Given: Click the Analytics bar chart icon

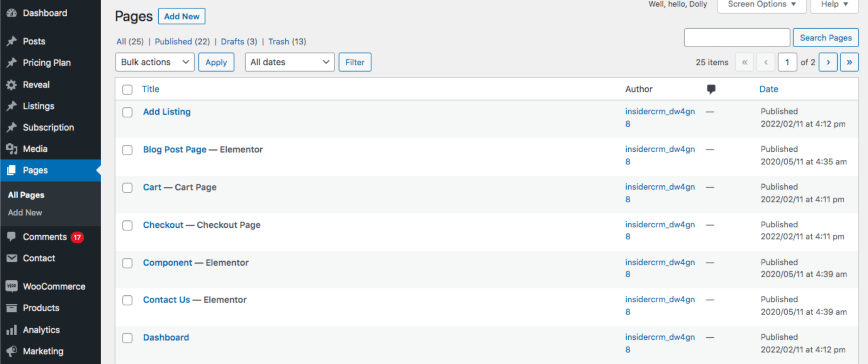Looking at the screenshot, I should tap(12, 330).
